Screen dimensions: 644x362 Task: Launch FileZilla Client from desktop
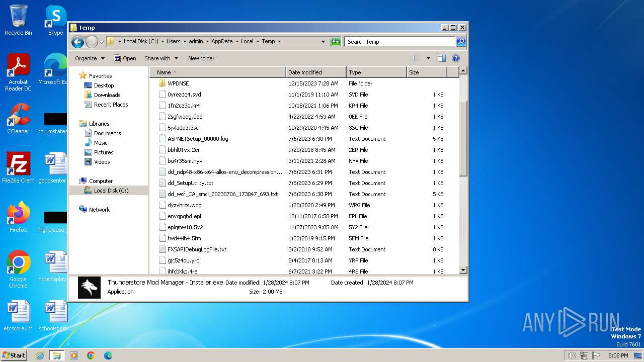pyautogui.click(x=18, y=168)
